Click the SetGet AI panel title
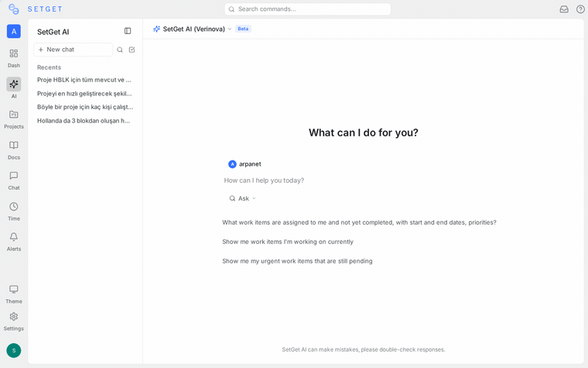 [x=53, y=32]
